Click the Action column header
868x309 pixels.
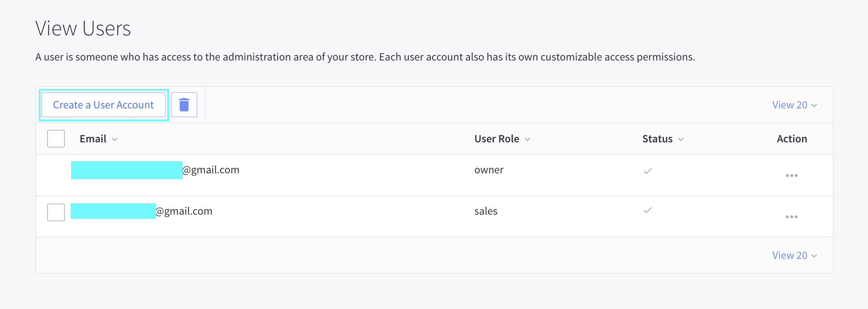click(792, 139)
